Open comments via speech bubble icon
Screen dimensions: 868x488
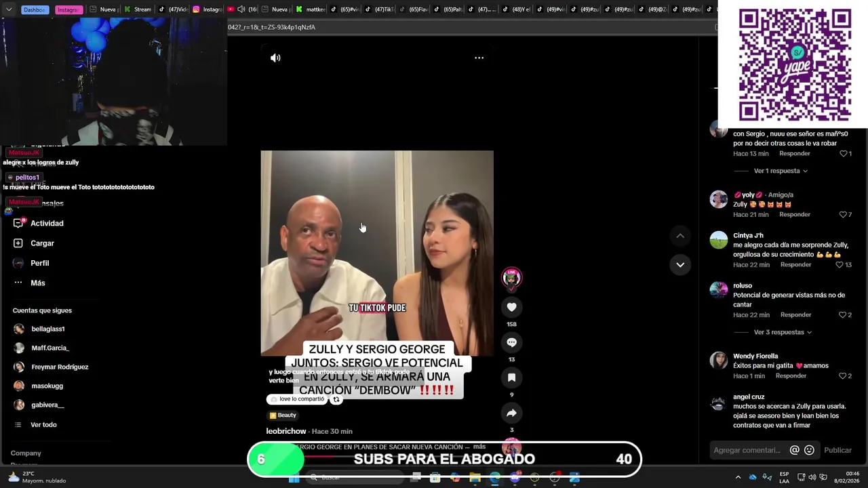511,342
